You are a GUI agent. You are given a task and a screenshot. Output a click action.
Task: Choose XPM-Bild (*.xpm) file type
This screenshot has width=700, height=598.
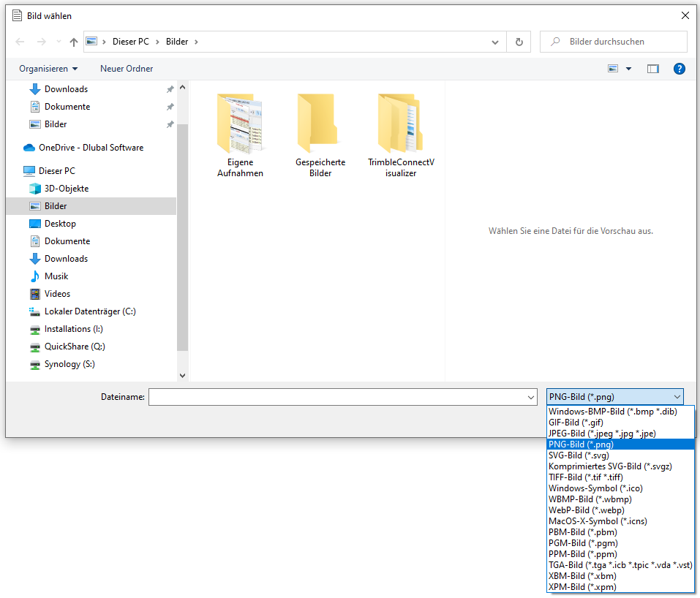pos(620,587)
